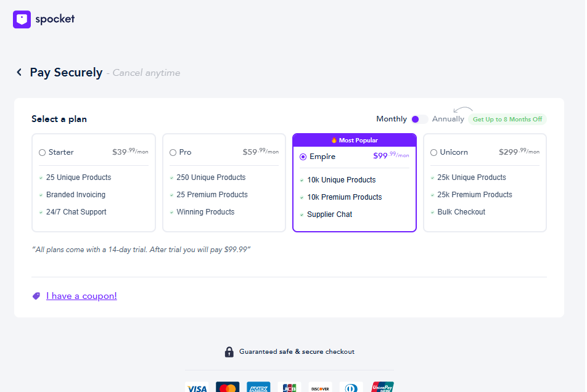Click the 'spocket' wordmark
Image resolution: width=587 pixels, height=392 pixels.
(x=55, y=19)
